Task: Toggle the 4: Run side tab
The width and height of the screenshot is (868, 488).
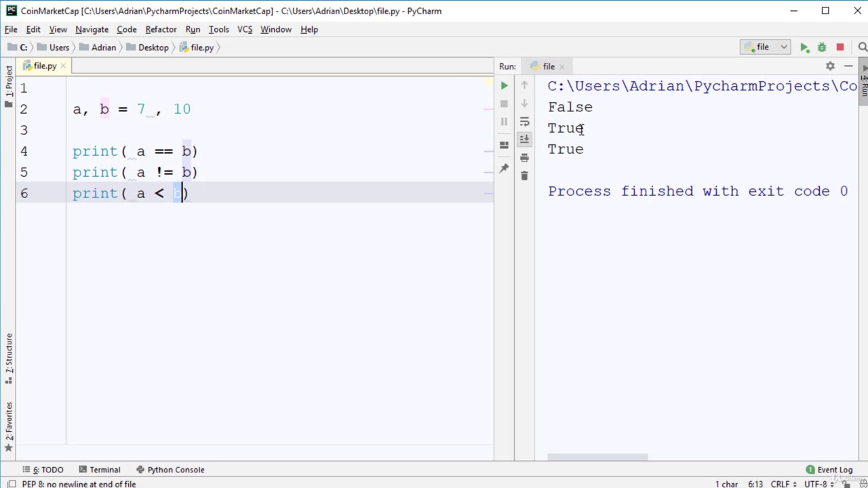Action: tap(864, 81)
